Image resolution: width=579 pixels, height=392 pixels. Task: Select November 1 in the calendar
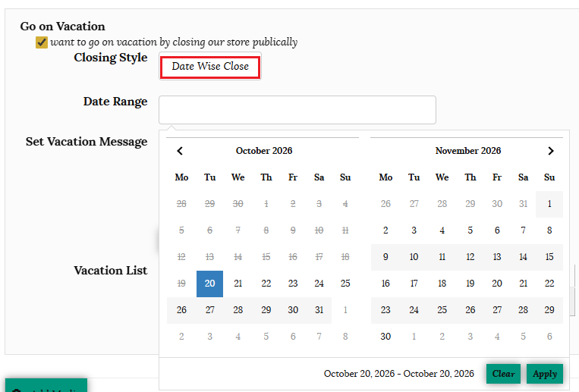pyautogui.click(x=549, y=204)
